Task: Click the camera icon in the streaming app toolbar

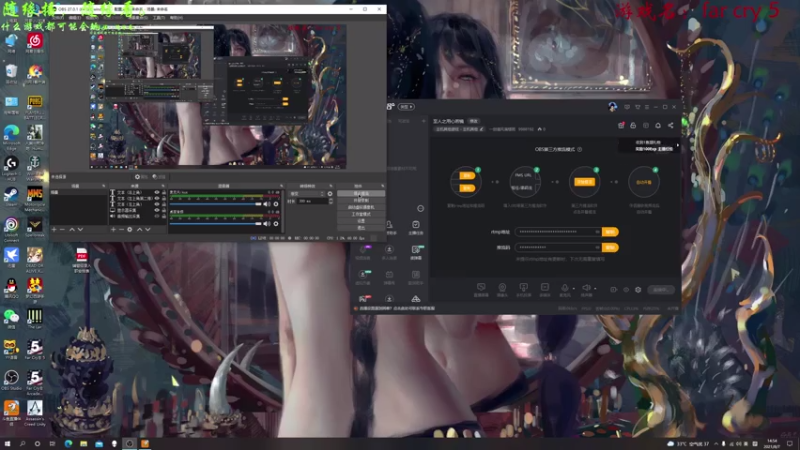Action: (502, 288)
